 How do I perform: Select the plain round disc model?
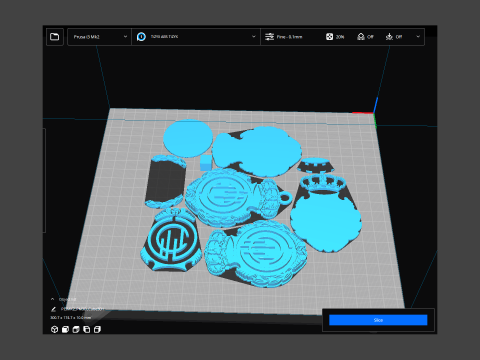[x=188, y=138]
